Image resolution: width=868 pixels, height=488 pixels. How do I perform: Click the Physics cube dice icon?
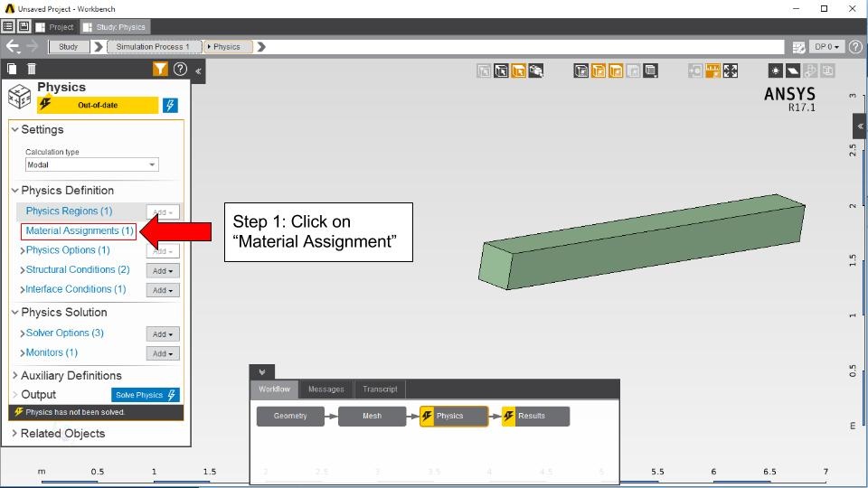[x=19, y=97]
